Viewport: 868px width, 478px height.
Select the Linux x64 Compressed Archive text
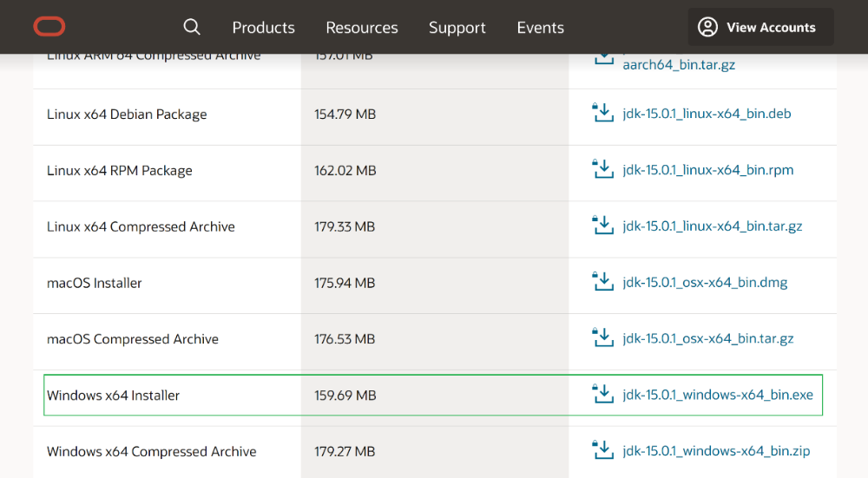pyautogui.click(x=141, y=226)
